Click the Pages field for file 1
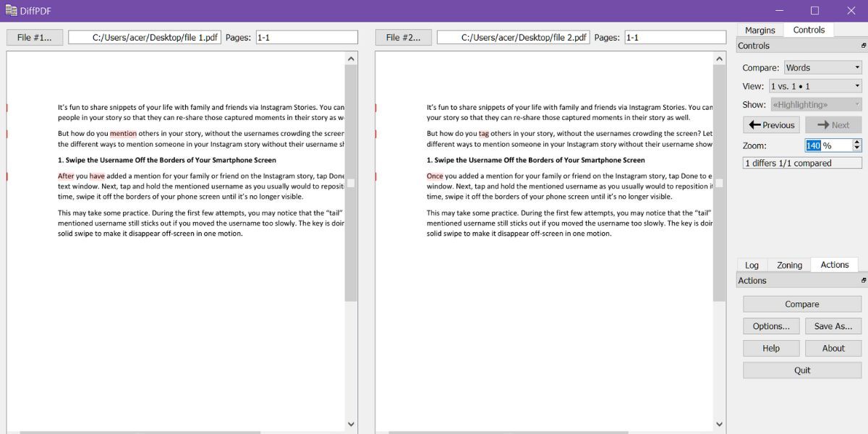 (307, 38)
